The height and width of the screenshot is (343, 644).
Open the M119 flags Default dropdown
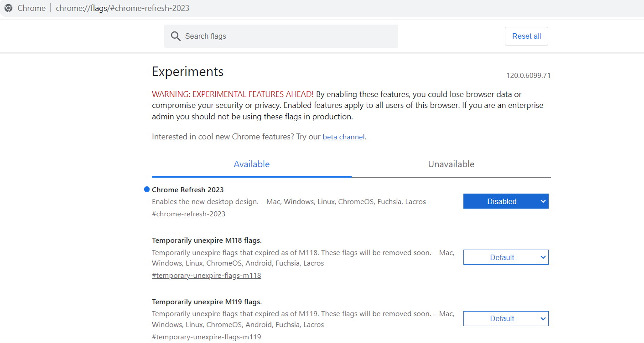(506, 318)
